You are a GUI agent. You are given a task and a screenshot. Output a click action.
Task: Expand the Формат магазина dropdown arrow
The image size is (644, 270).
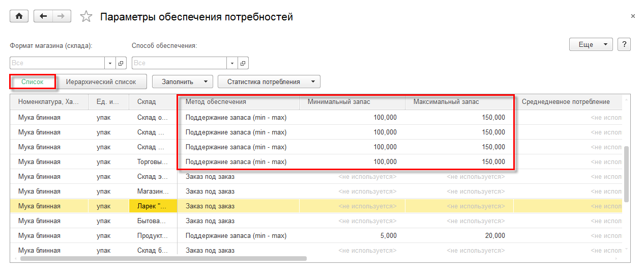click(110, 63)
